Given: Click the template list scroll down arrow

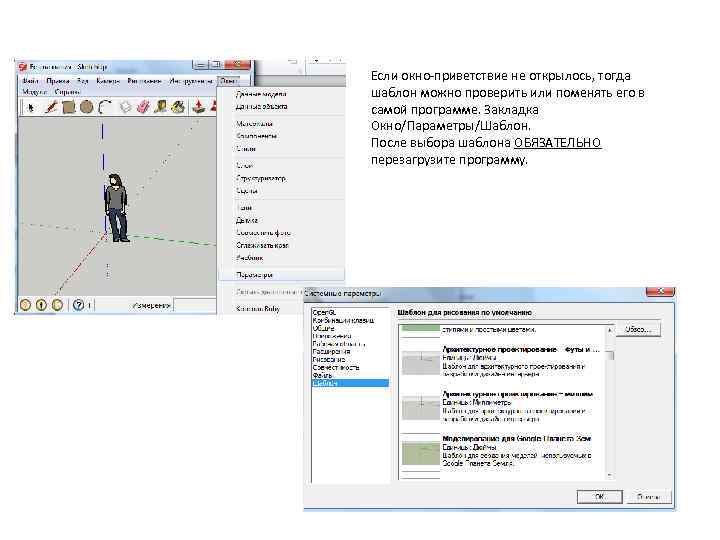Looking at the screenshot, I should [610, 475].
